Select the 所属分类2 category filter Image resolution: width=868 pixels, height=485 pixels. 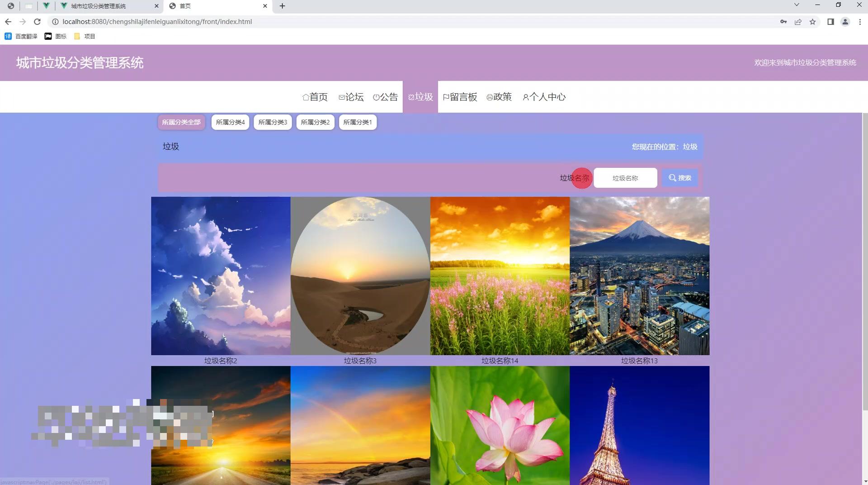(315, 122)
